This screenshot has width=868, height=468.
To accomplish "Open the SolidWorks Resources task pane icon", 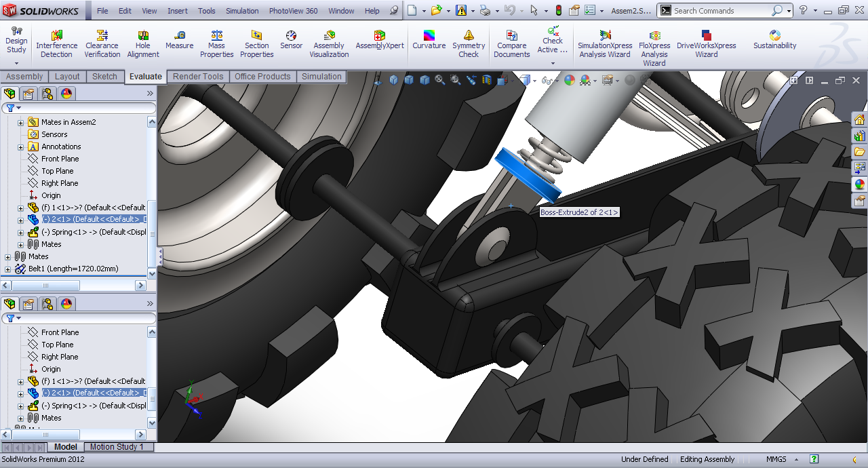I will pyautogui.click(x=860, y=120).
